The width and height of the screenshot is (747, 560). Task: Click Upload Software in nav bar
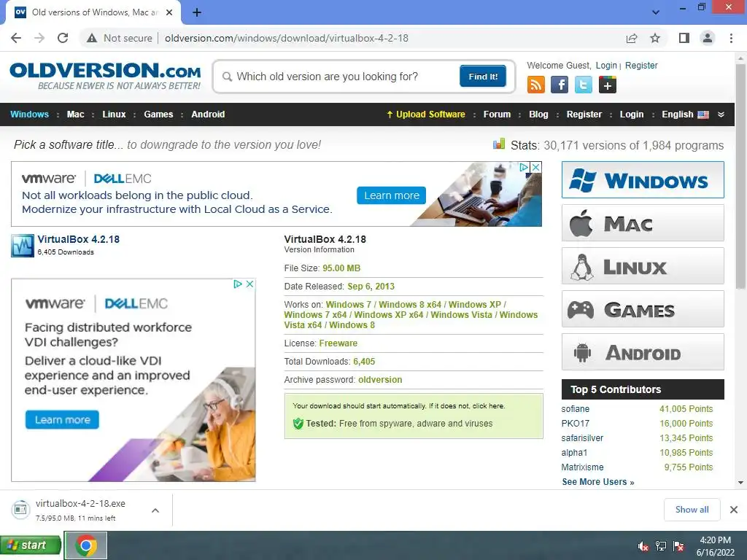tap(426, 114)
